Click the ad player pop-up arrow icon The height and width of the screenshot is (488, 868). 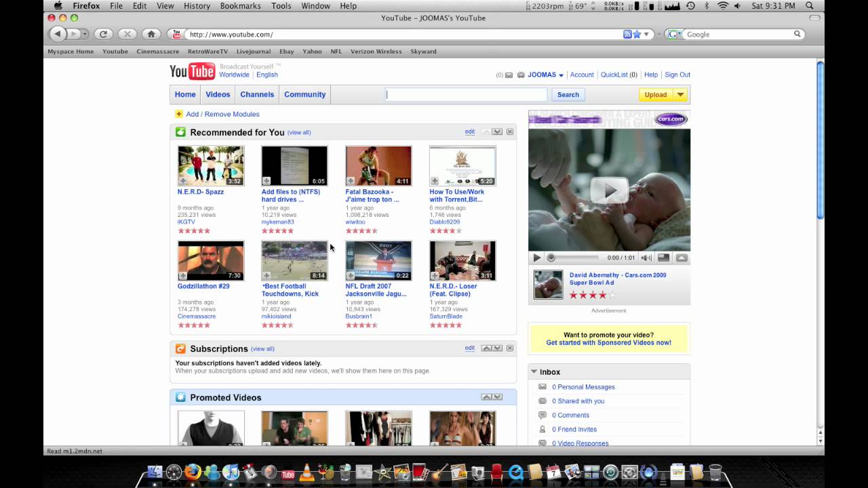pyautogui.click(x=682, y=258)
